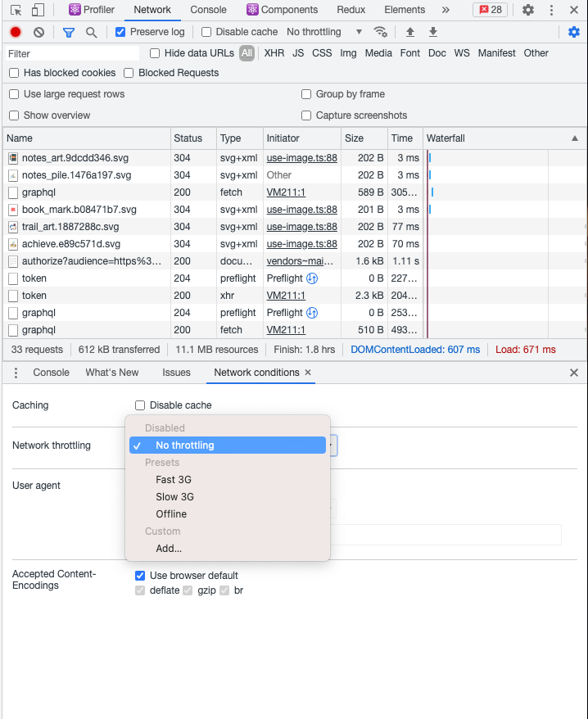Open the Network panel settings gear
The image size is (588, 719).
click(x=575, y=32)
